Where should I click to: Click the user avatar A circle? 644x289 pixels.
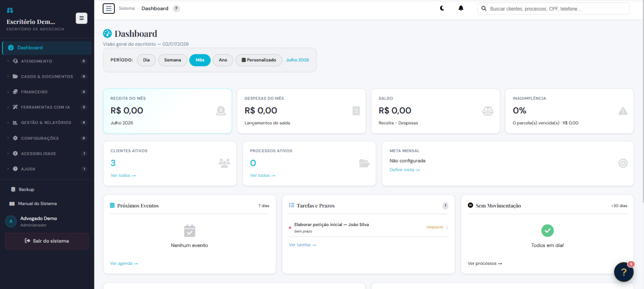click(x=11, y=221)
